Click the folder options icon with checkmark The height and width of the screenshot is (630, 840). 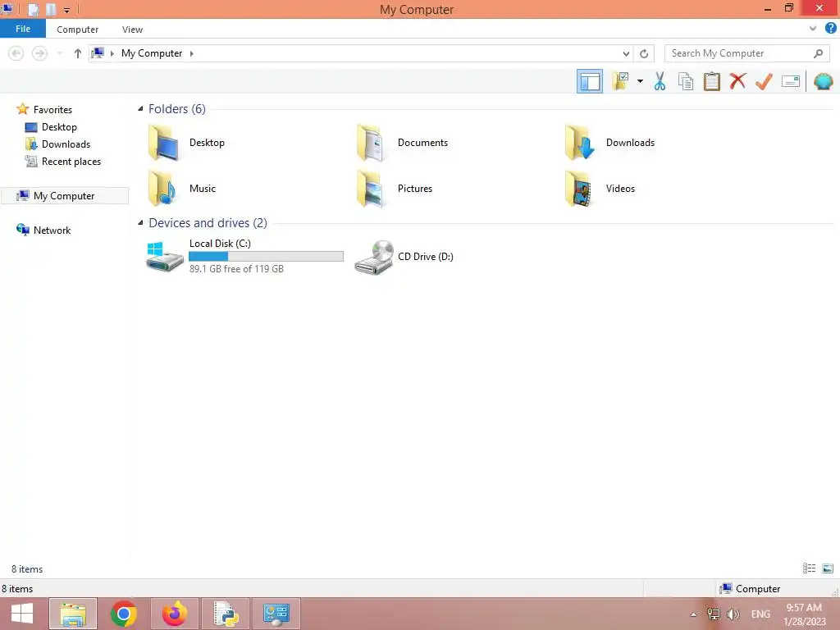(x=620, y=81)
